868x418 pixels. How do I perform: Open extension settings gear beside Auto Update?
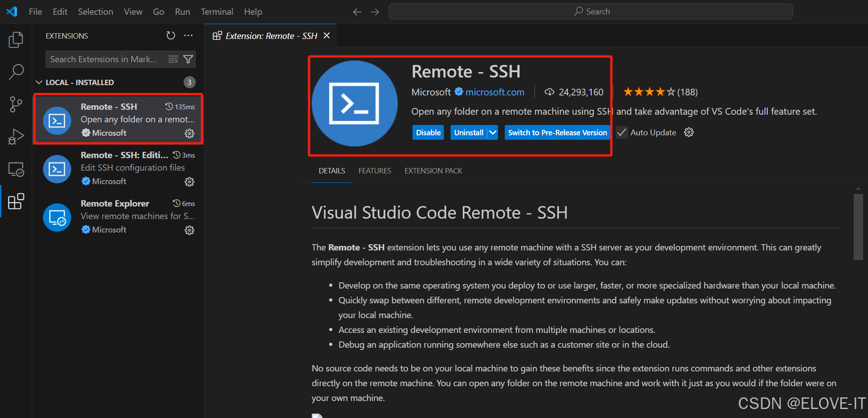tap(689, 132)
